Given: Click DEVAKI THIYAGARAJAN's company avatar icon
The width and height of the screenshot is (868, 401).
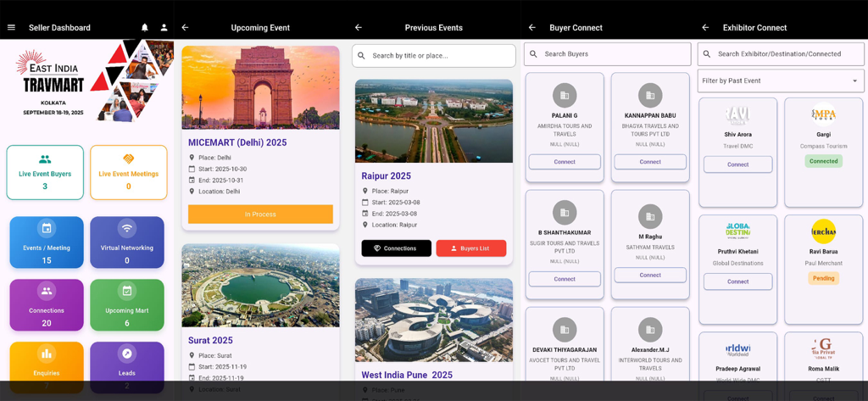Looking at the screenshot, I should [x=565, y=330].
